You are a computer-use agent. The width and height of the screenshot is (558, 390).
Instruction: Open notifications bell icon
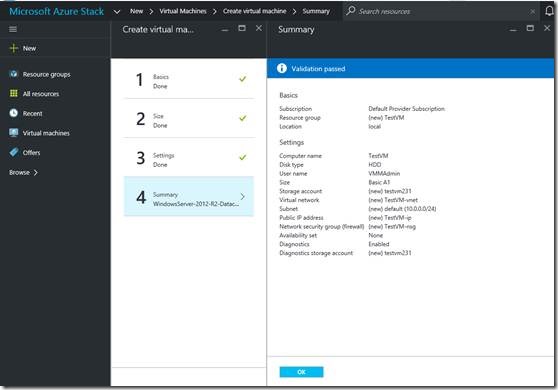point(549,11)
